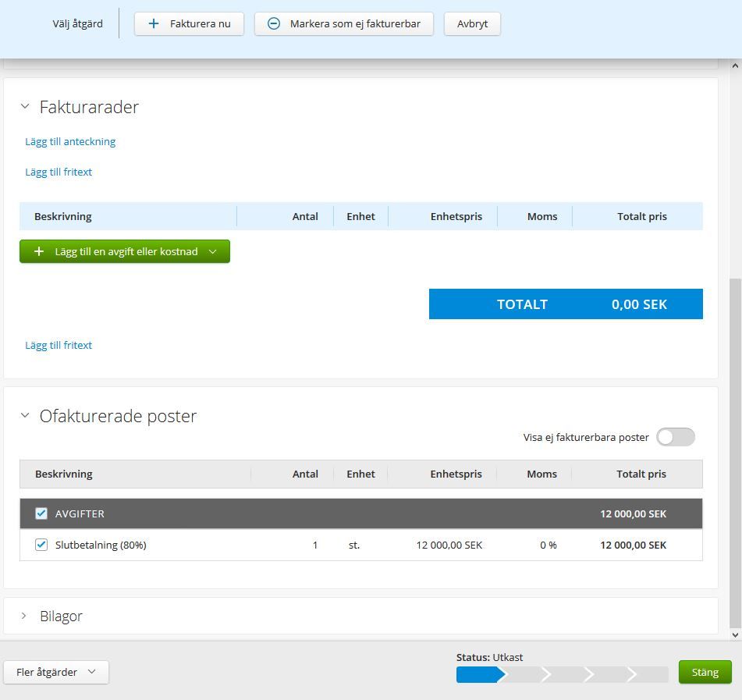Screen dimensions: 742x700
Task: Click the minus circle icon on Markera som ej fakturerbar
Action: [274, 23]
